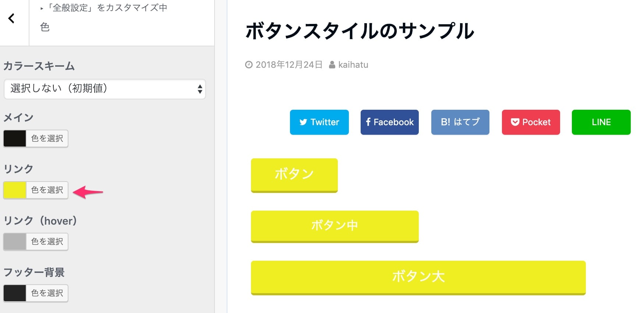
Task: Click the フッター背景 dark color swatch
Action: (15, 293)
